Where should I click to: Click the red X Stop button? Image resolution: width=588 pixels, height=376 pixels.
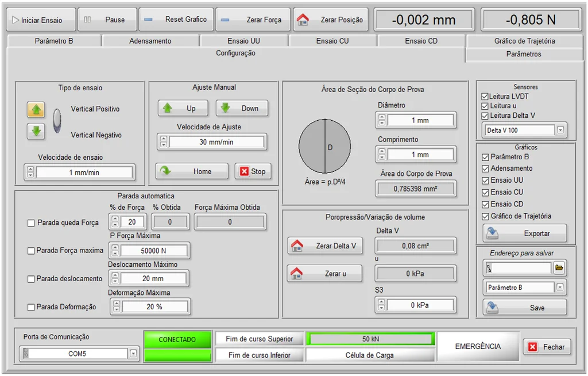tap(253, 171)
